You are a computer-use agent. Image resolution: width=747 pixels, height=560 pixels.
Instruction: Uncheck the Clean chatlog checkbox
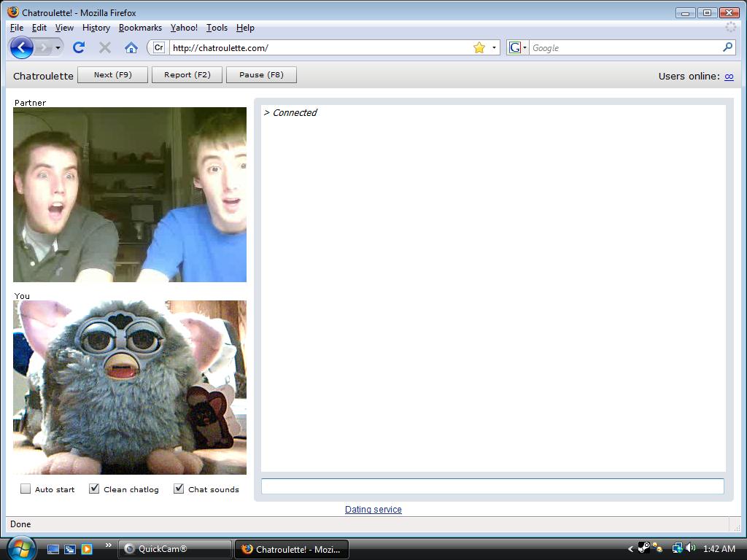[94, 489]
